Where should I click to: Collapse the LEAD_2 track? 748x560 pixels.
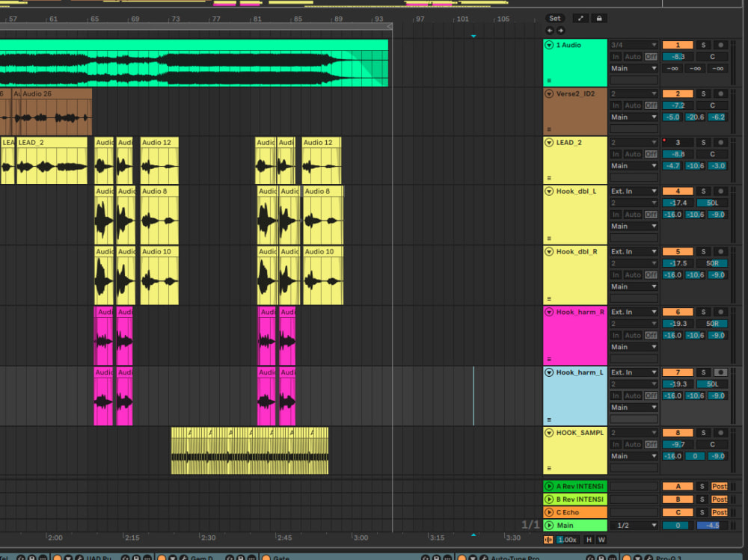(549, 142)
